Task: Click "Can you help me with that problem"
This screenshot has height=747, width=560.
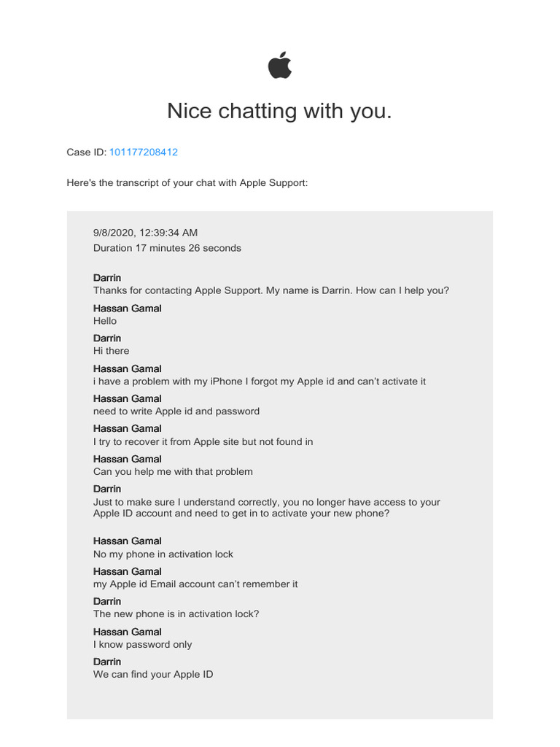Action: [173, 472]
